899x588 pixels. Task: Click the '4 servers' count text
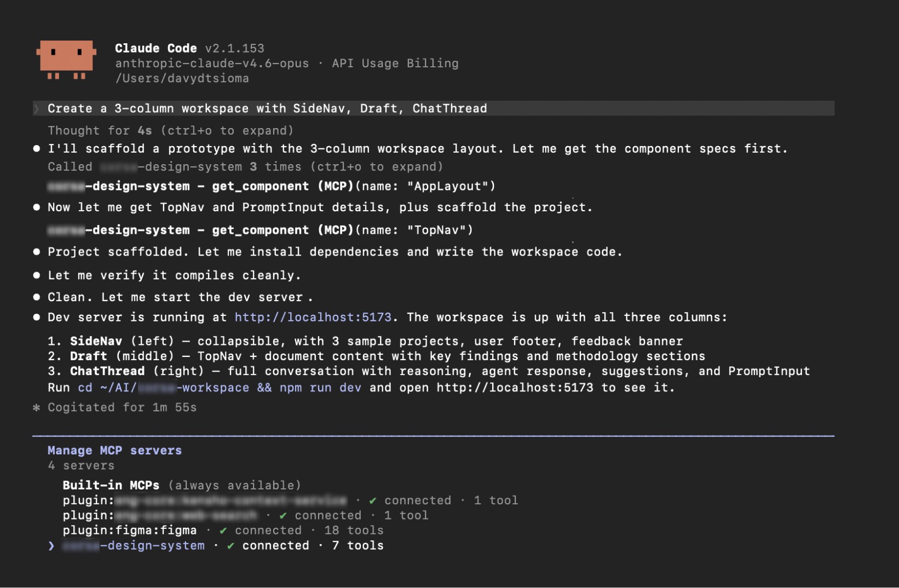[81, 466]
